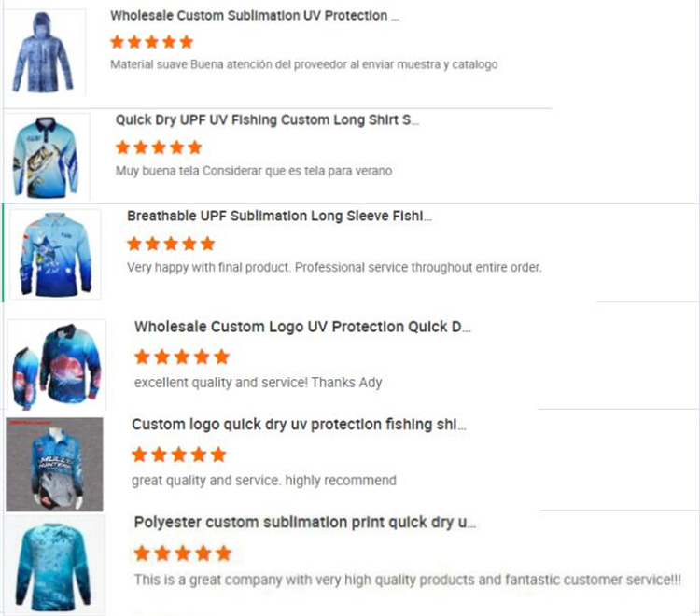Select the stars under Polyester custom sublimation
This screenshot has width=700, height=616.
click(182, 553)
